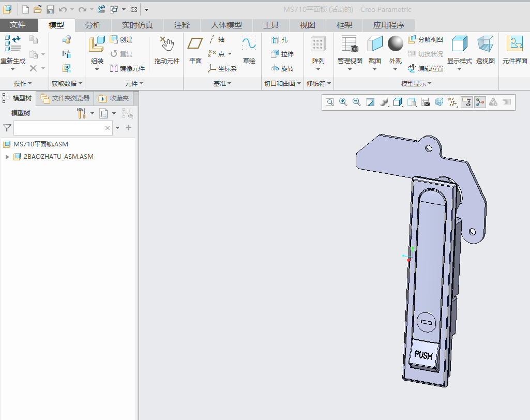Open the 文件夹浏览器 navigator tab

point(65,98)
